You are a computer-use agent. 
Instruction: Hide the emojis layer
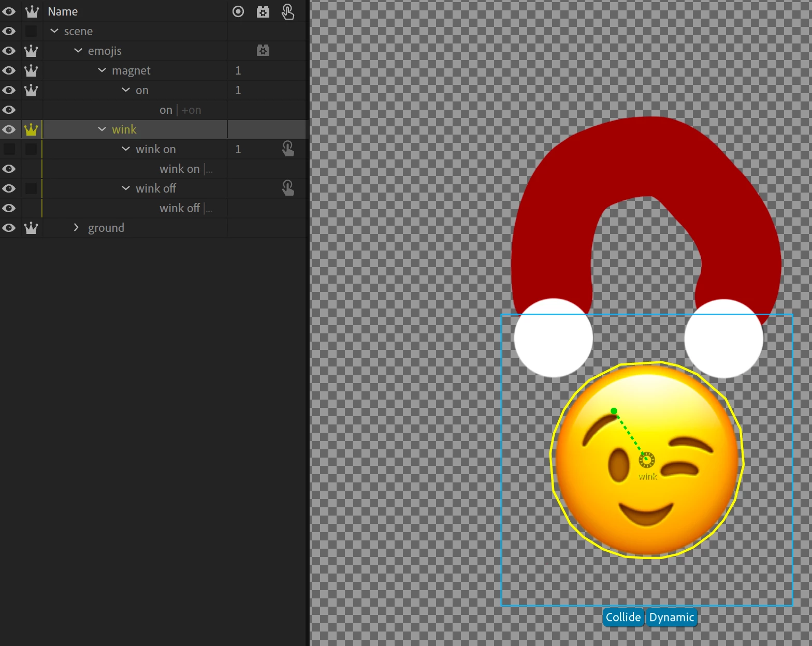9,51
